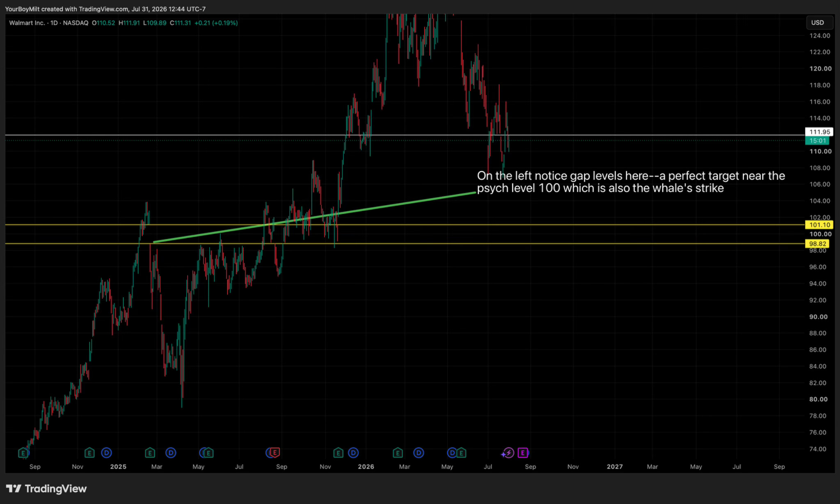The image size is (840, 504).
Task: Click the dividend marker right after Mar 2026
Action: 419,453
